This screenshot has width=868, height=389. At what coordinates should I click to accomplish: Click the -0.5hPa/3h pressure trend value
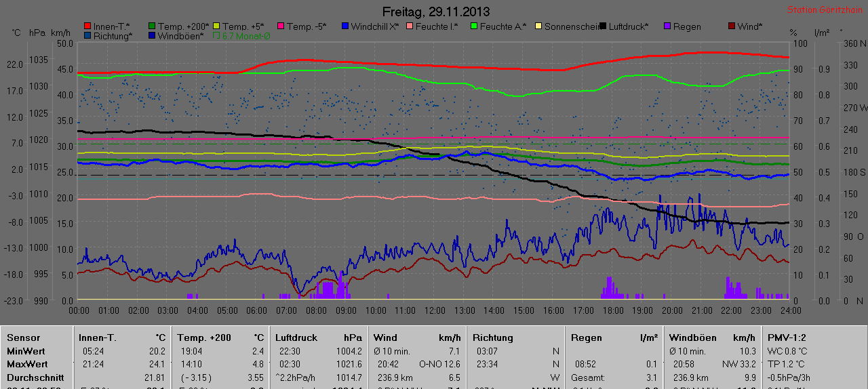pyautogui.click(x=787, y=377)
